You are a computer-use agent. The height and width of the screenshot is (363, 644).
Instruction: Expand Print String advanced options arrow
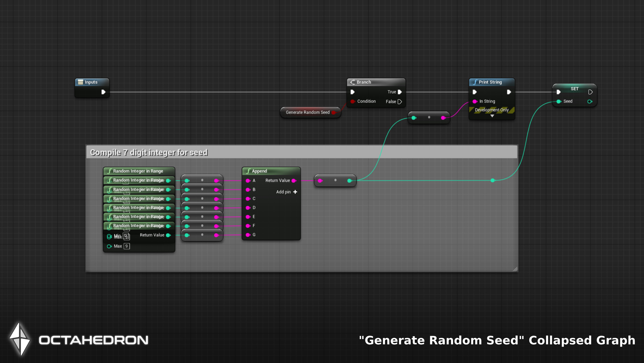[492, 116]
